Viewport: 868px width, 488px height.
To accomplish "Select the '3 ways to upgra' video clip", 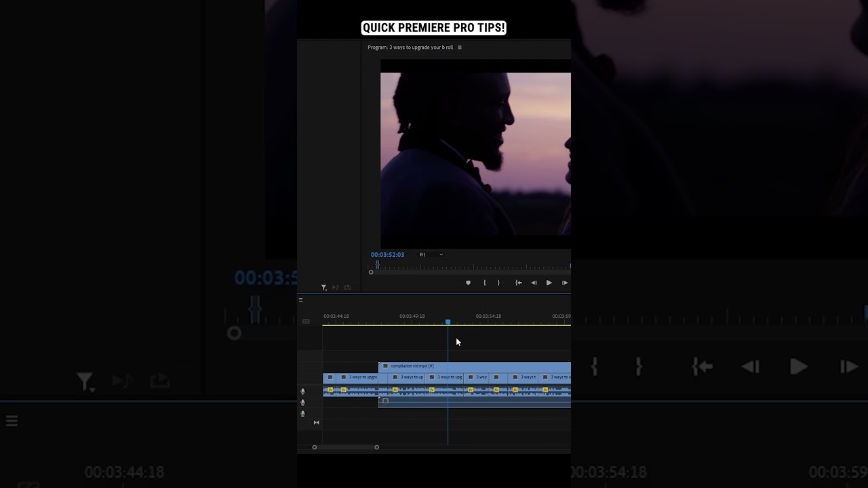I will [x=358, y=377].
